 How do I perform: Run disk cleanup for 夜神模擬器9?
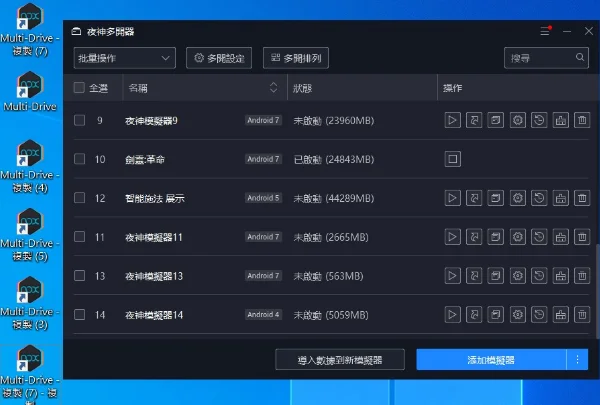[x=561, y=120]
